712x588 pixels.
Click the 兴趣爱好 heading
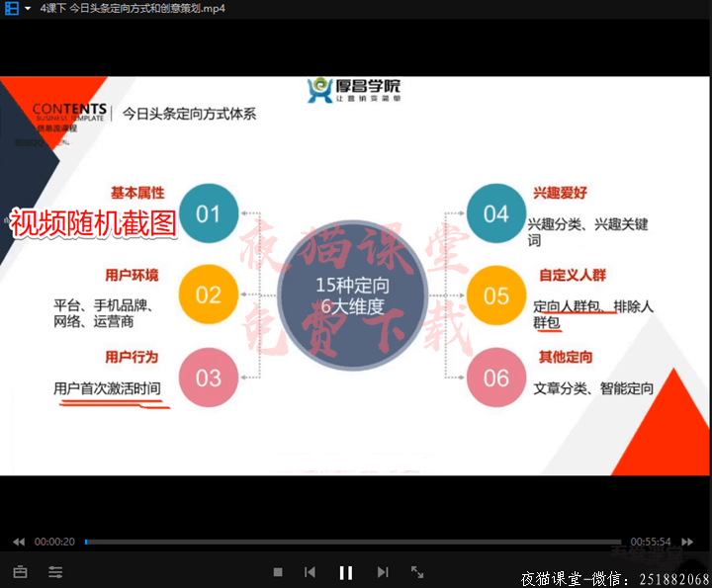[561, 193]
